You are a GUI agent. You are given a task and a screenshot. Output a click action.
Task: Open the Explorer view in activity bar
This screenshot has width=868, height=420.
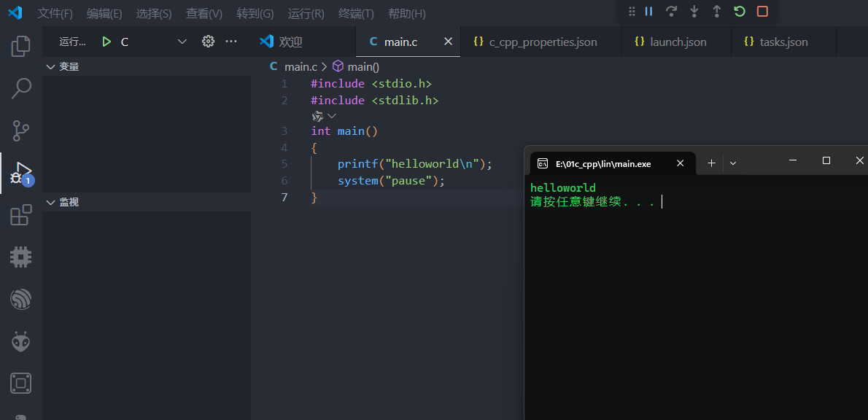(21, 46)
